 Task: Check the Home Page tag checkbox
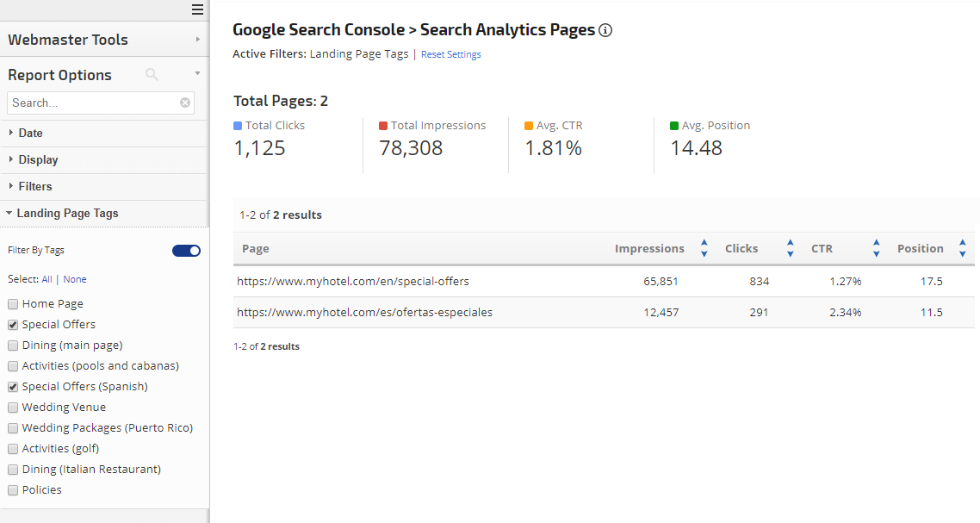[x=13, y=304]
